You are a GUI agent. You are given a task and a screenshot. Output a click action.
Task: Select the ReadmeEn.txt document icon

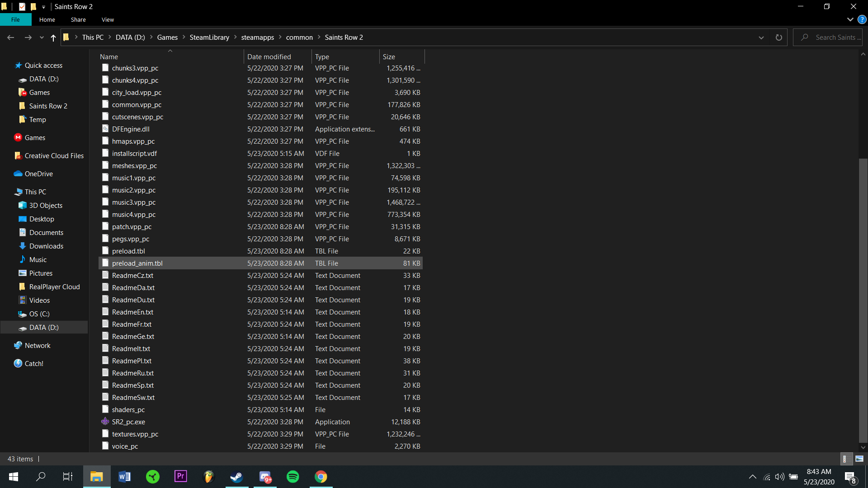[105, 312]
